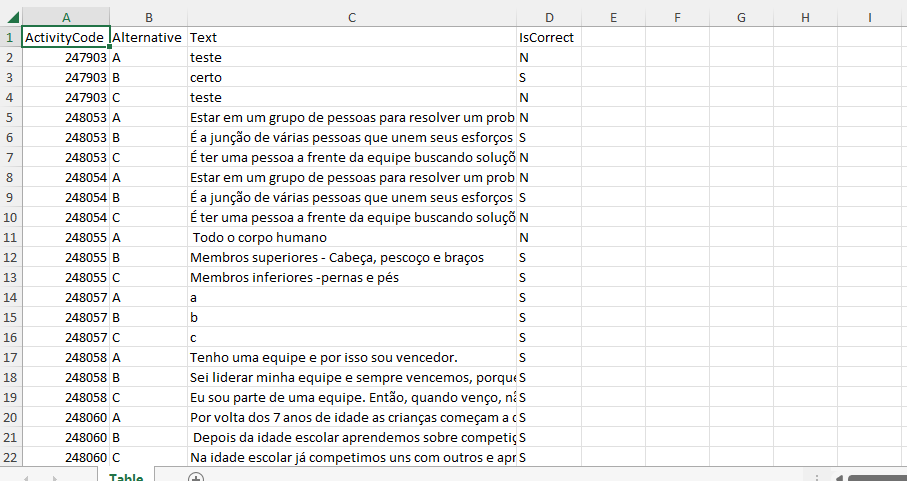Add a new sheet with plus icon
The width and height of the screenshot is (907, 481).
coord(196,478)
